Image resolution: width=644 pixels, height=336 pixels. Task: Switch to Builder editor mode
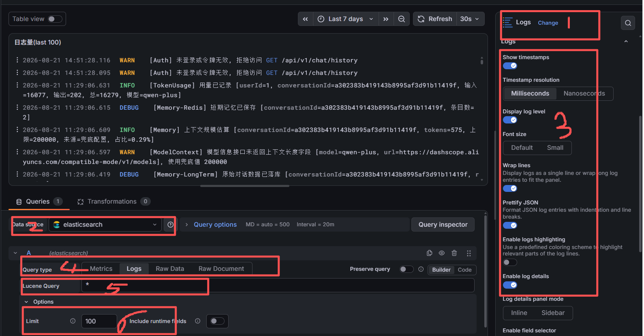click(441, 270)
